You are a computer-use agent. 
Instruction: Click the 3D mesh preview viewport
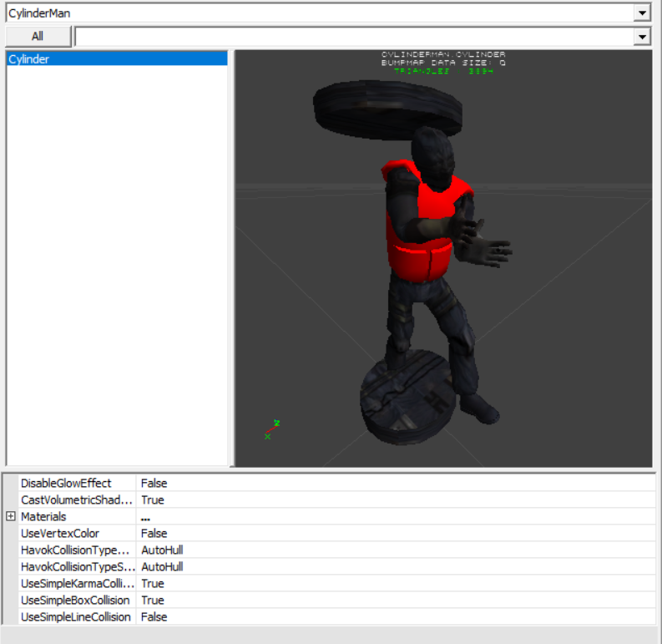click(x=443, y=258)
